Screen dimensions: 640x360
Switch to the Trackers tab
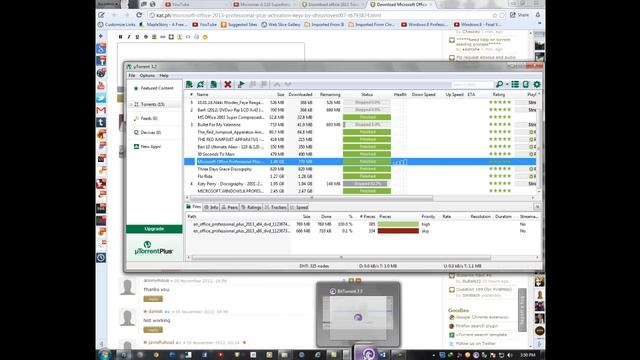point(276,207)
